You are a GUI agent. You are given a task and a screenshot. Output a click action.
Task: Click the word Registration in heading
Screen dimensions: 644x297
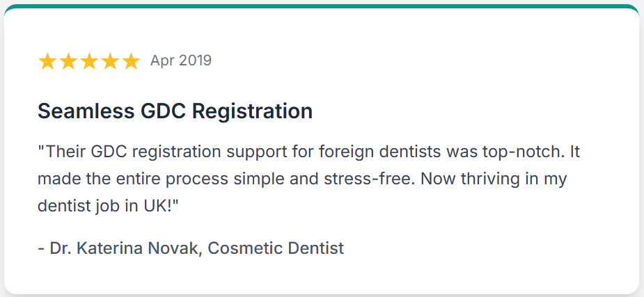coord(252,111)
